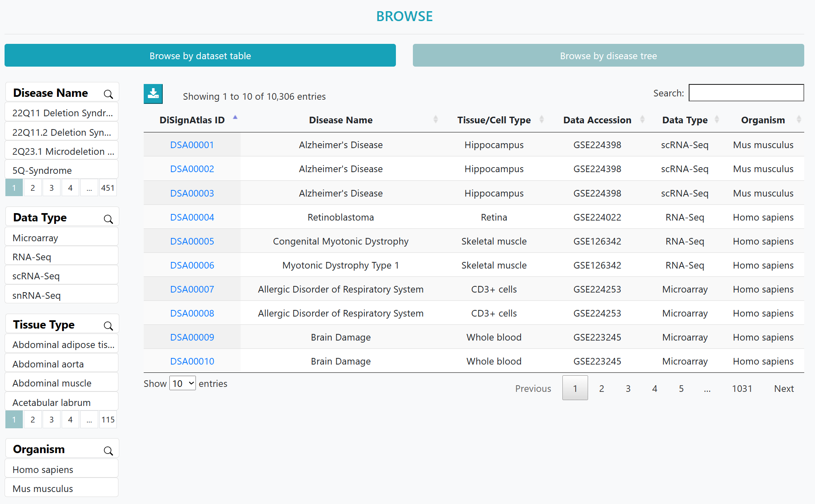This screenshot has height=504, width=815.
Task: Click Data Accession sort icon
Action: click(x=640, y=120)
